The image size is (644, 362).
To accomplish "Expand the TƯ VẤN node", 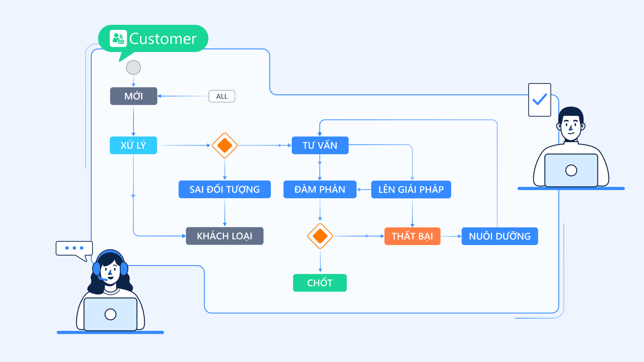I will 320,145.
